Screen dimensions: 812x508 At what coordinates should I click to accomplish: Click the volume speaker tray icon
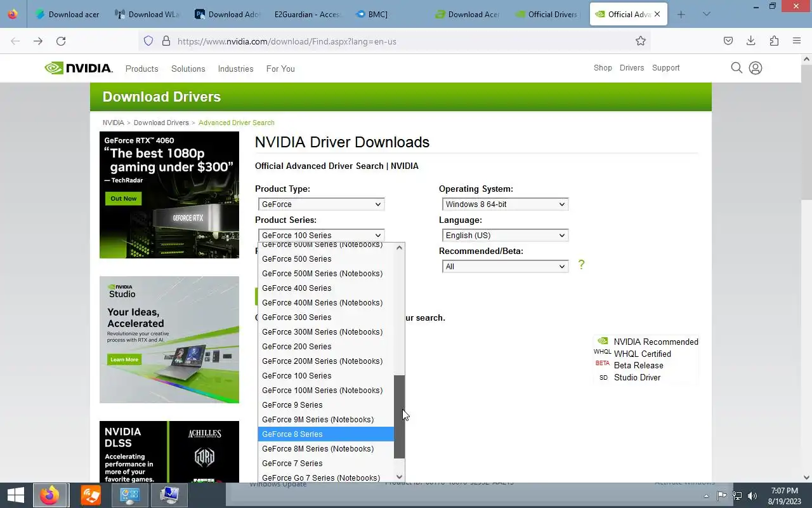click(x=752, y=496)
